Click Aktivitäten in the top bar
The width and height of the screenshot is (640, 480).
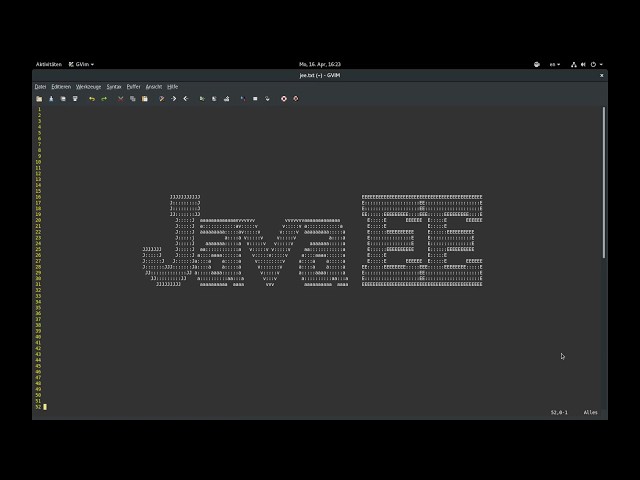[x=49, y=64]
